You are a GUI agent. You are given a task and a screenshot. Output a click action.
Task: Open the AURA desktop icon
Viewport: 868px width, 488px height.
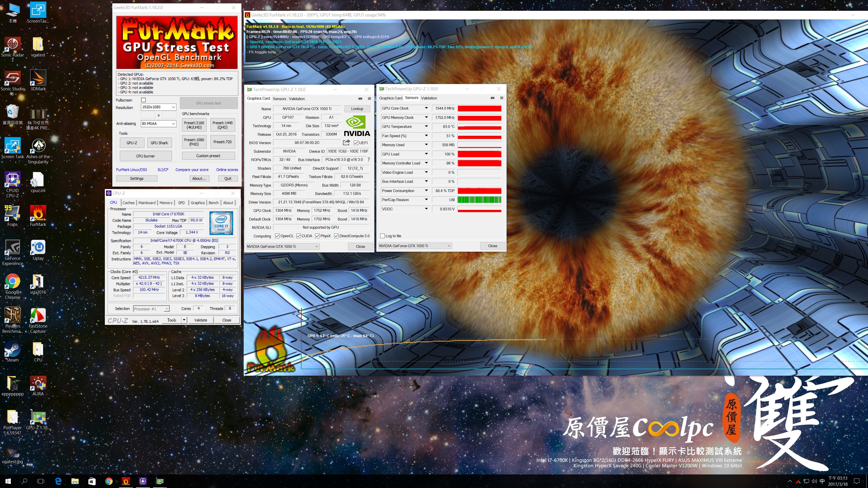point(38,386)
